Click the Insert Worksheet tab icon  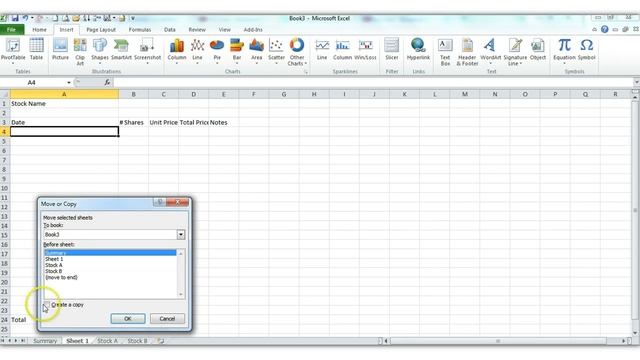tap(161, 341)
